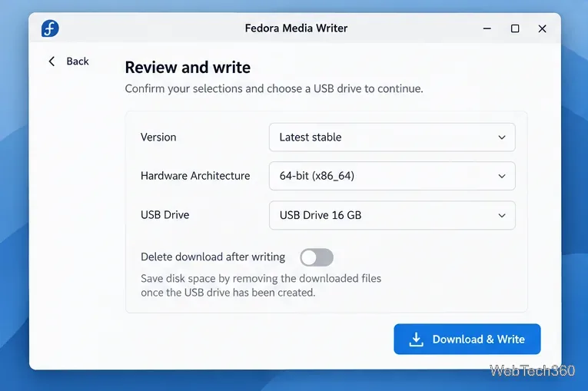This screenshot has height=391, width=588.
Task: Open the Hardware Architecture 64-bit (x86_64) dropdown
Action: click(392, 176)
